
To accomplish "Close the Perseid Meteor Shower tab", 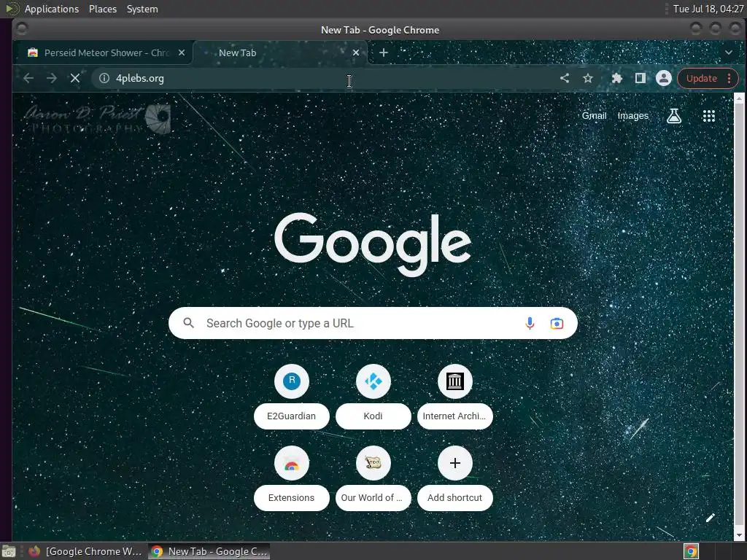I will 182,52.
